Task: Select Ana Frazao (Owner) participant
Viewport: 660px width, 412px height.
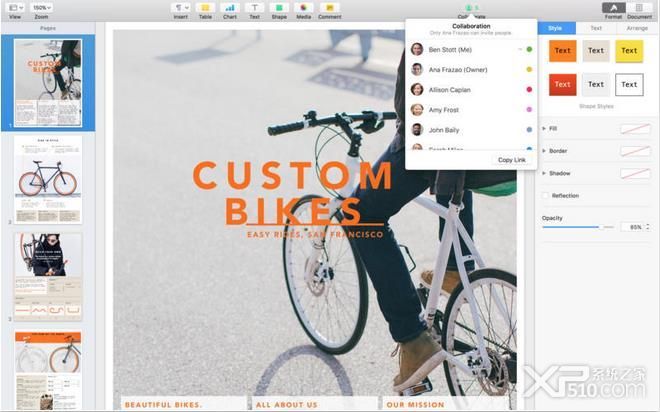Action: [471, 69]
